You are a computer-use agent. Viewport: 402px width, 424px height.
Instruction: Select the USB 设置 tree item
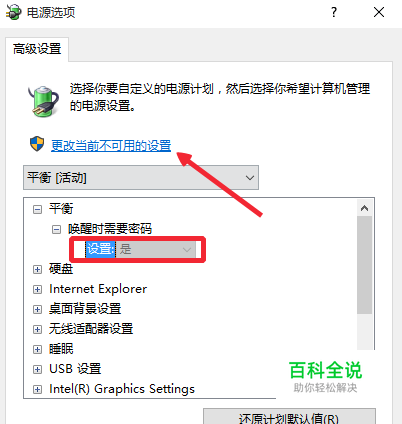click(75, 369)
